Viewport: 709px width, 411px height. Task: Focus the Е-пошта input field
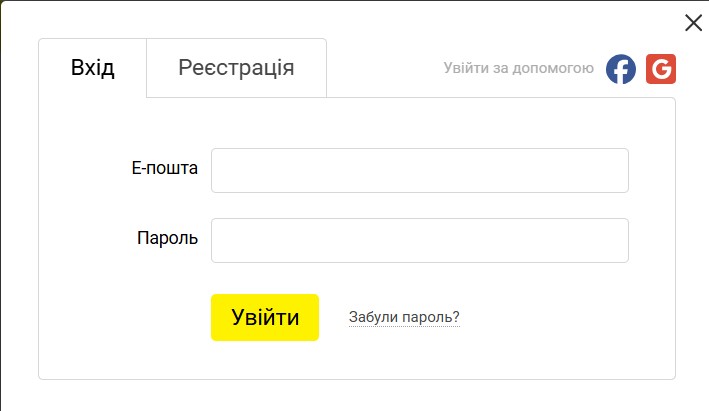click(x=420, y=170)
